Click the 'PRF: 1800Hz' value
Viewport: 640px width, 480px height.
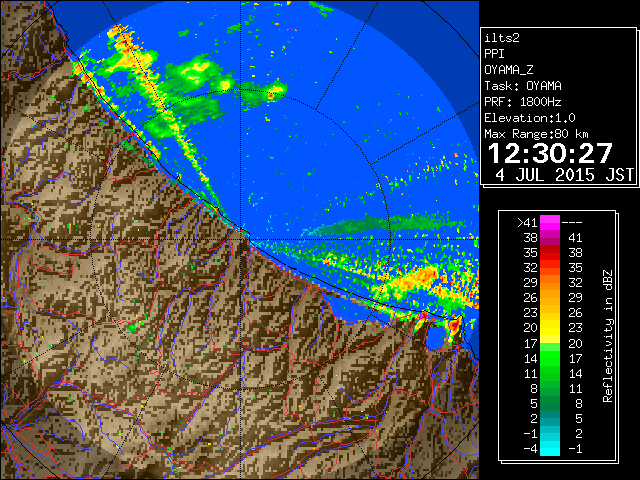pyautogui.click(x=523, y=102)
